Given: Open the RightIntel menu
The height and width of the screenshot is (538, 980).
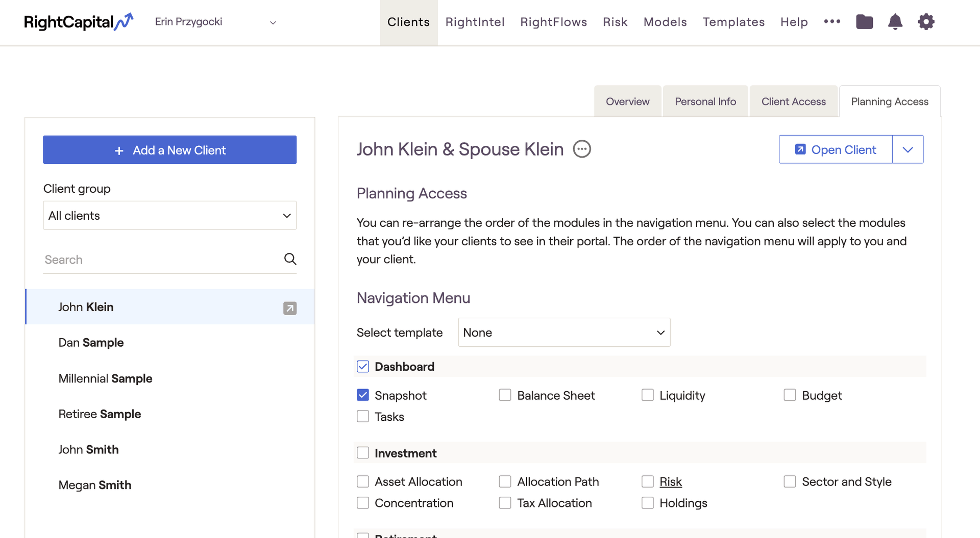Looking at the screenshot, I should click(x=475, y=22).
